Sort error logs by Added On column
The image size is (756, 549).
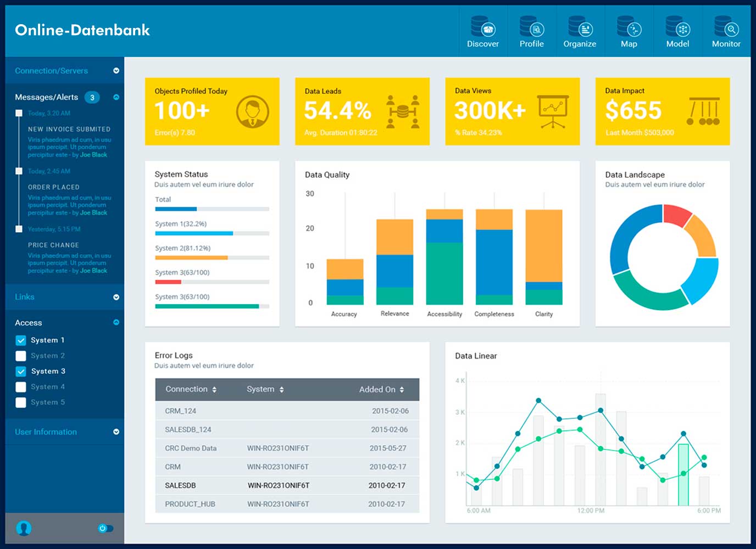click(402, 389)
